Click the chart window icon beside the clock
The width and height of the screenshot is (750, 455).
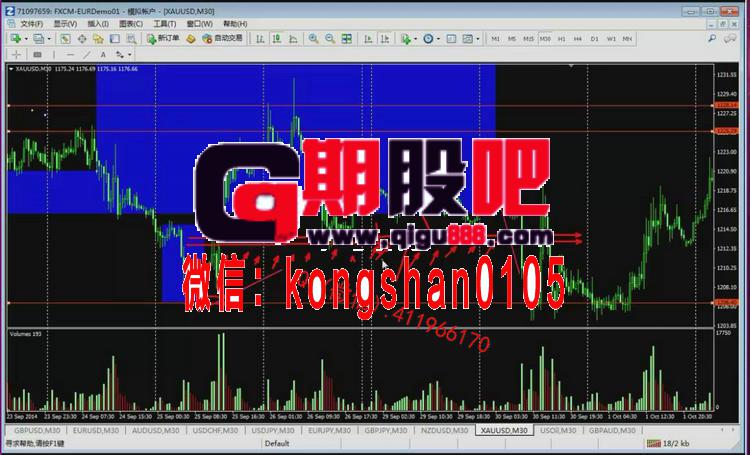[x=451, y=39]
